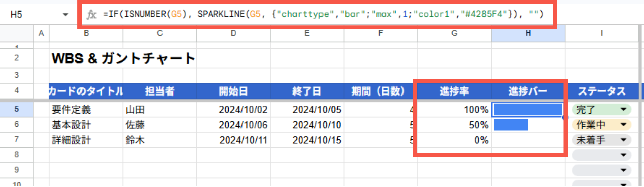
Task: Select column I header
Action: pyautogui.click(x=602, y=33)
